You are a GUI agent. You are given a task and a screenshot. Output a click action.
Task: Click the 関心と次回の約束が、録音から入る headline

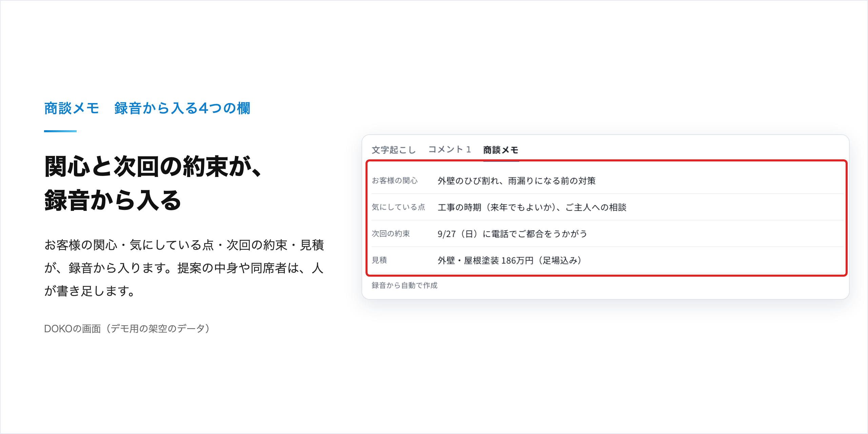point(154,183)
